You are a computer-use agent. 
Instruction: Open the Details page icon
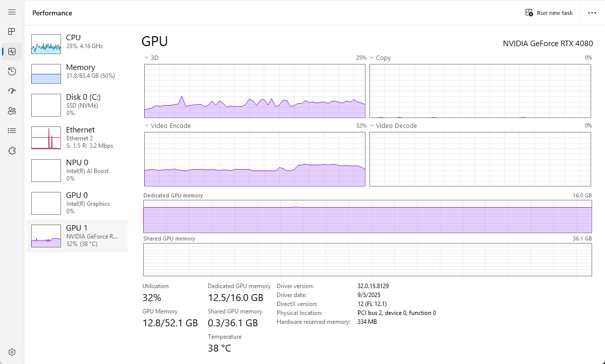tap(12, 131)
